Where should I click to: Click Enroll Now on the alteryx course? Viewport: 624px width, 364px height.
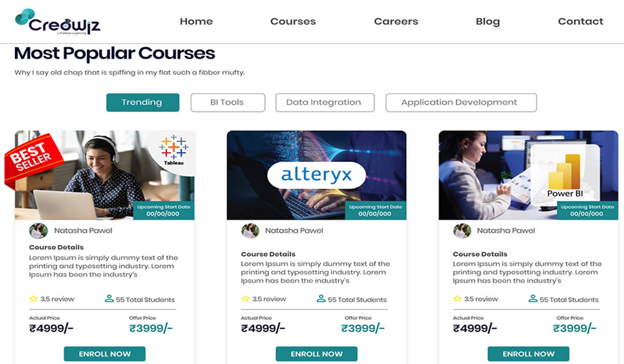316,353
